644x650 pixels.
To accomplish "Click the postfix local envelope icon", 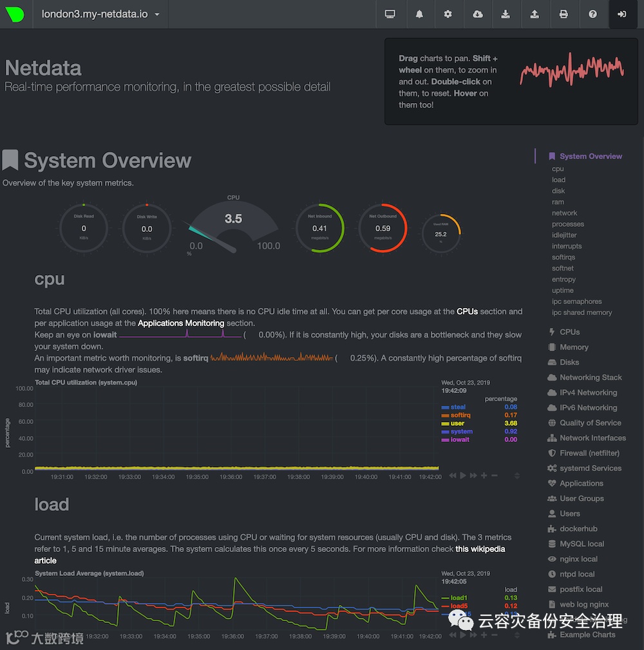I will (x=552, y=589).
